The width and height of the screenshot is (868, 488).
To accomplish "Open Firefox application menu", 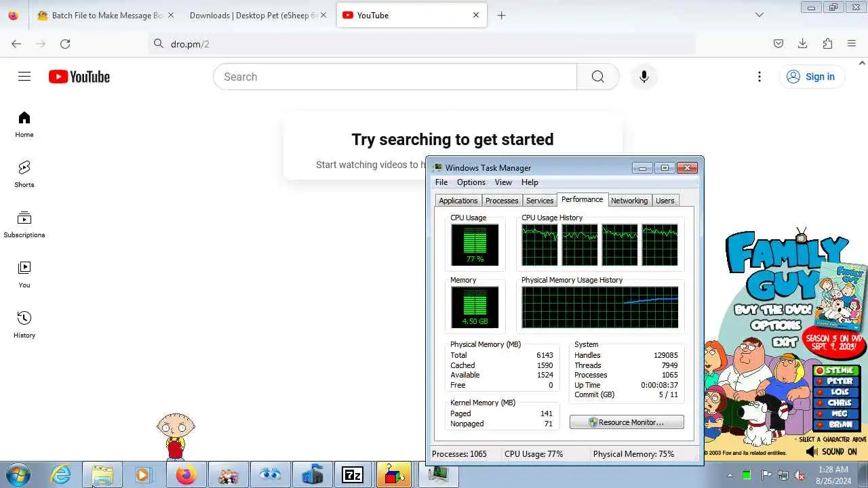I will pyautogui.click(x=852, y=43).
